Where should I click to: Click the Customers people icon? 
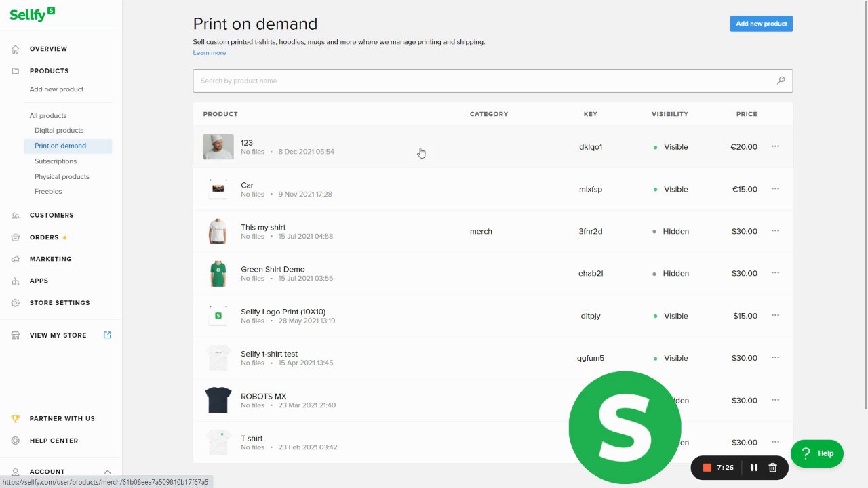point(16,215)
